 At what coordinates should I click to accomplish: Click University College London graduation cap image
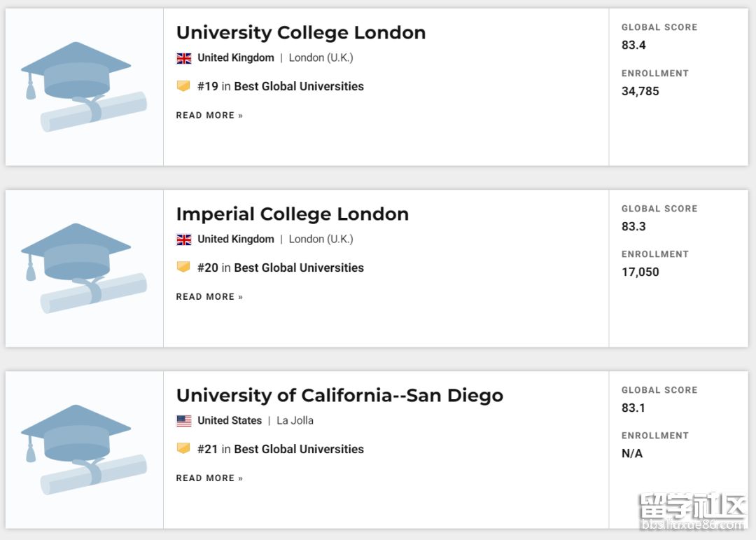point(84,87)
